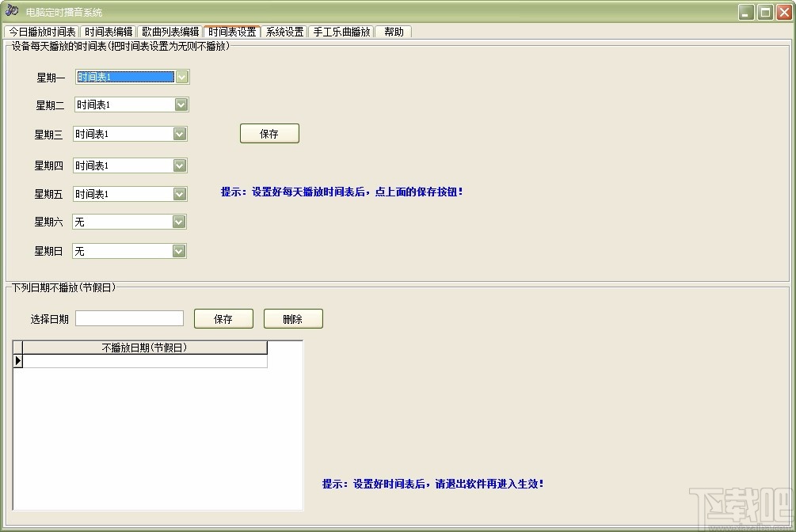Open the 星期一 schedule dropdown
The image size is (796, 532).
[182, 77]
